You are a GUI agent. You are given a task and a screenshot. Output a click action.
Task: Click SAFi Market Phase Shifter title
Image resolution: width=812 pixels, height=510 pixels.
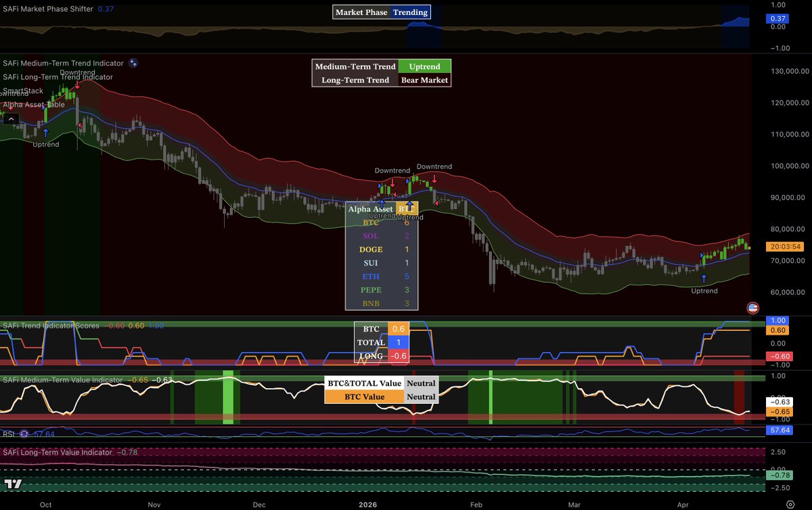click(47, 9)
